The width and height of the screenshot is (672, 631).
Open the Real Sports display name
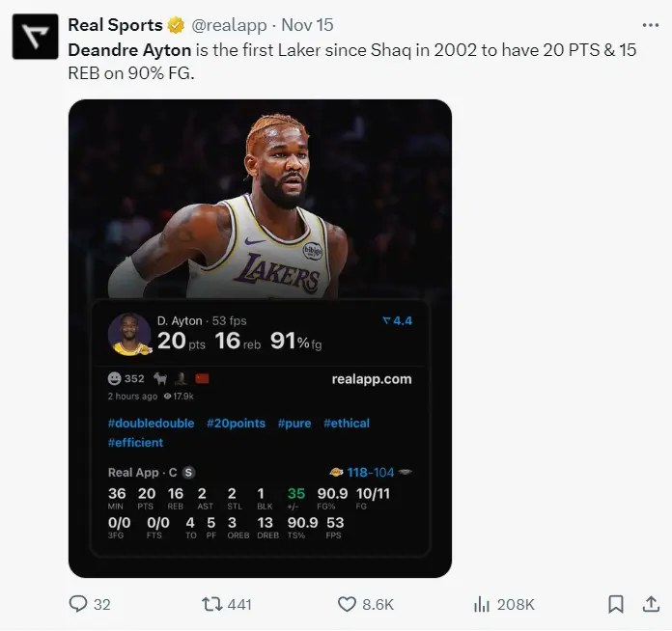tap(115, 25)
